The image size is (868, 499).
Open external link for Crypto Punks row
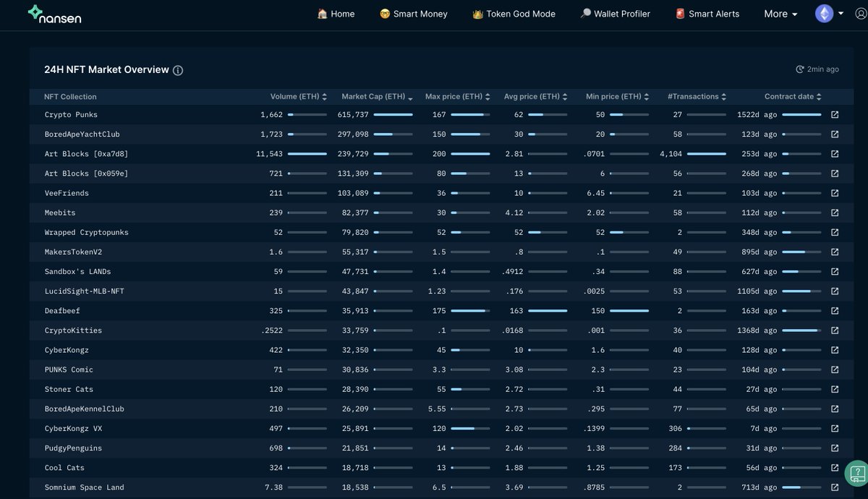[x=835, y=115]
